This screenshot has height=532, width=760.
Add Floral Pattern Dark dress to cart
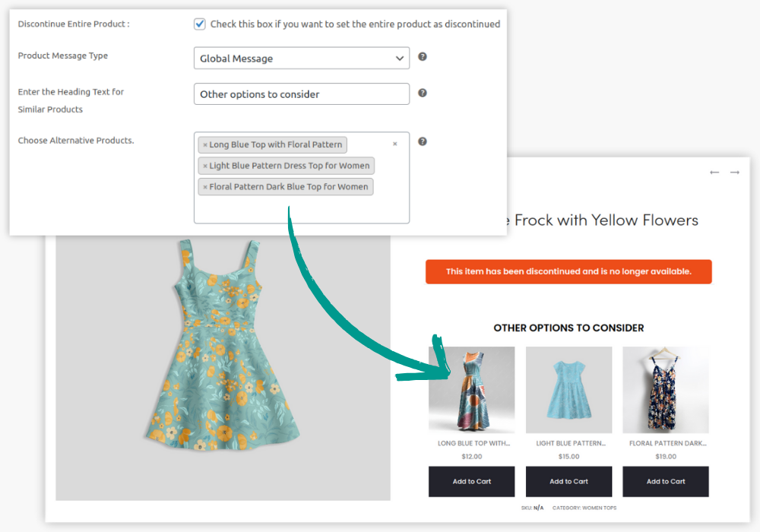point(666,482)
